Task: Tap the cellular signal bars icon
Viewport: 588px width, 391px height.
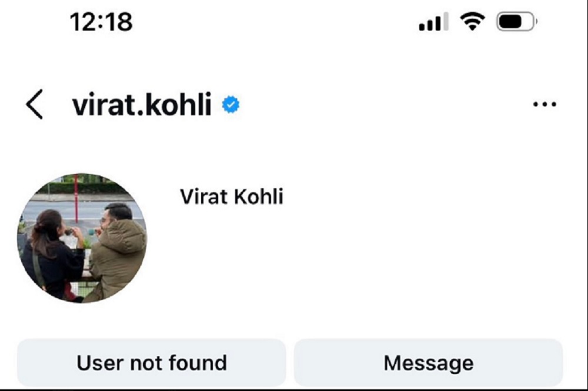Action: 433,23
